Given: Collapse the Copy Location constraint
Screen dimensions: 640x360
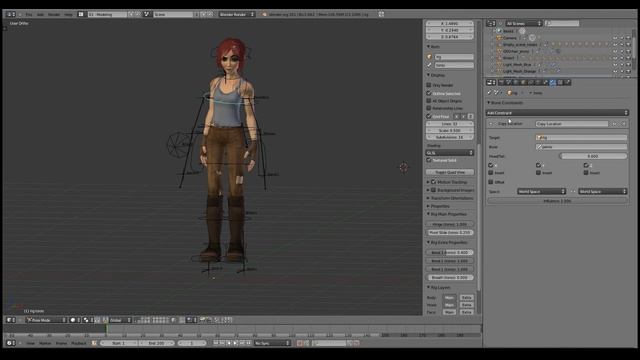Looking at the screenshot, I should [x=491, y=124].
